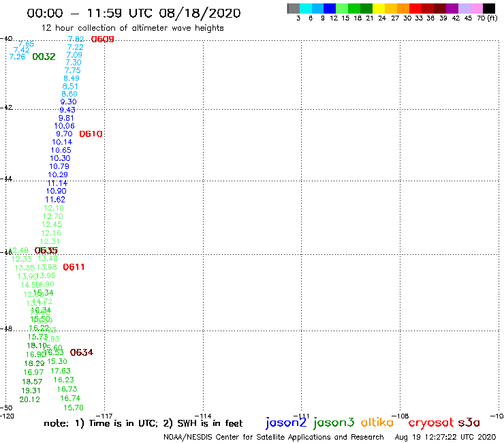Click the wave height reading 9.30

tap(69, 102)
